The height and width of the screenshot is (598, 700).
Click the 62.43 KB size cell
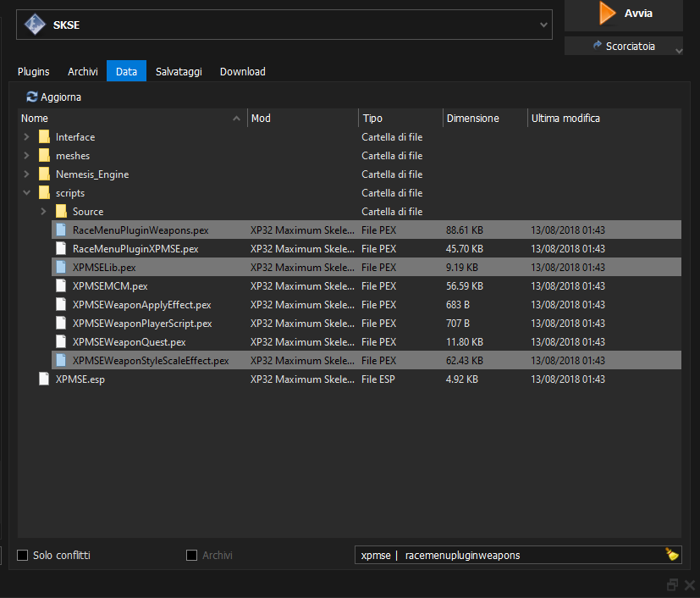[x=465, y=360]
